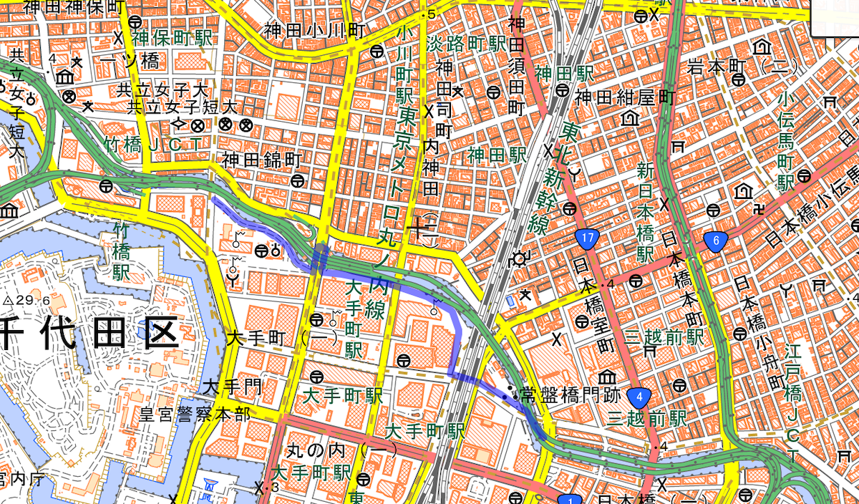Click the Route 17 highway shield
859x504 pixels.
(x=587, y=238)
